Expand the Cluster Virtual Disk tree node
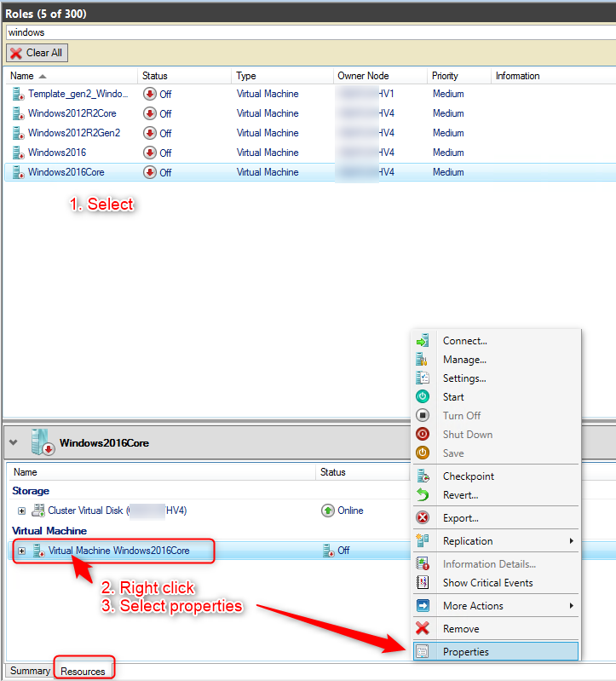Image resolution: width=616 pixels, height=681 pixels. click(x=21, y=511)
